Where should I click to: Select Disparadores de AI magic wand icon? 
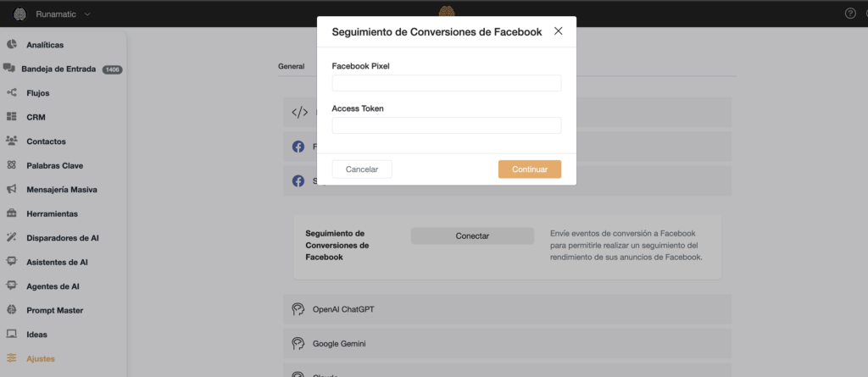point(12,237)
